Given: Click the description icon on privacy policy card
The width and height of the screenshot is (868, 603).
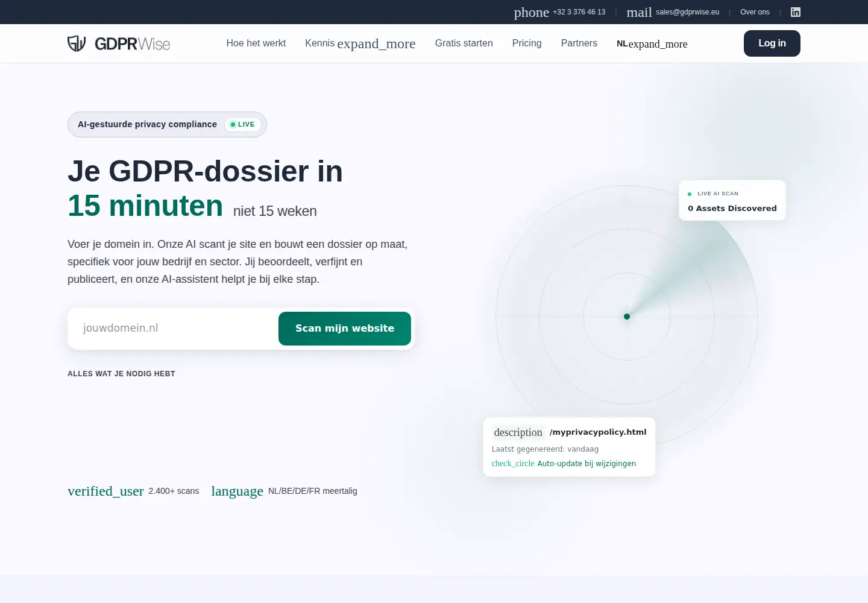Looking at the screenshot, I should coord(518,432).
